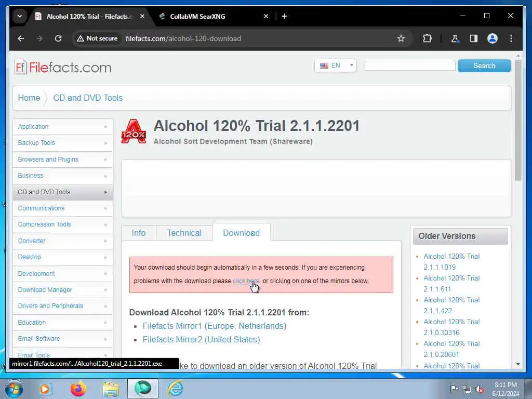Open the tab search chevron button
The width and height of the screenshot is (532, 399).
[x=20, y=16]
